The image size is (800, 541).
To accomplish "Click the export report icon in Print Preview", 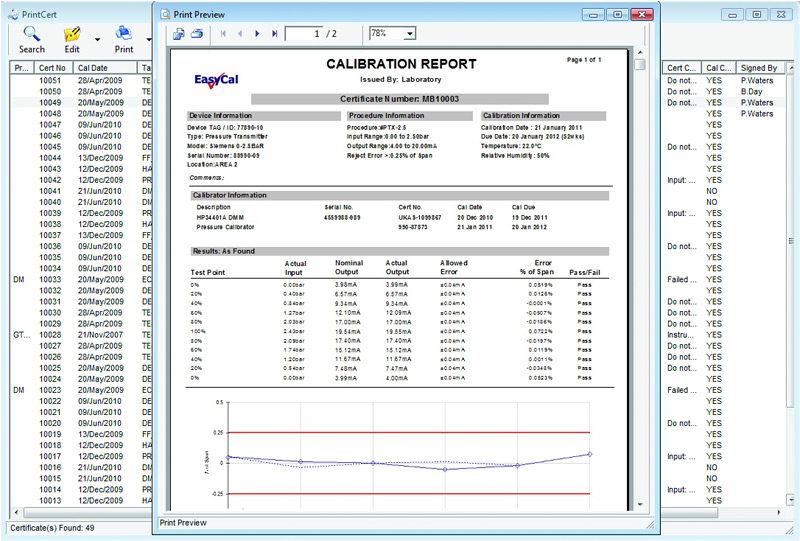I will pos(179,34).
